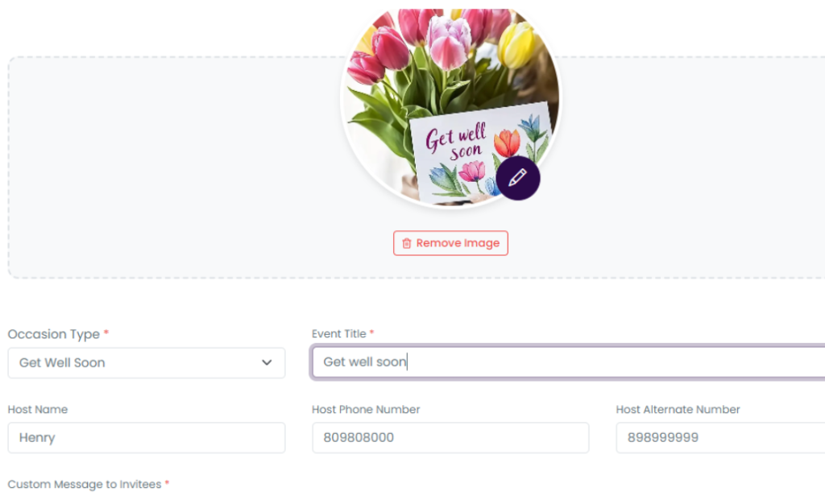Click the Host Phone Number label
This screenshot has height=504, width=825.
pos(366,409)
